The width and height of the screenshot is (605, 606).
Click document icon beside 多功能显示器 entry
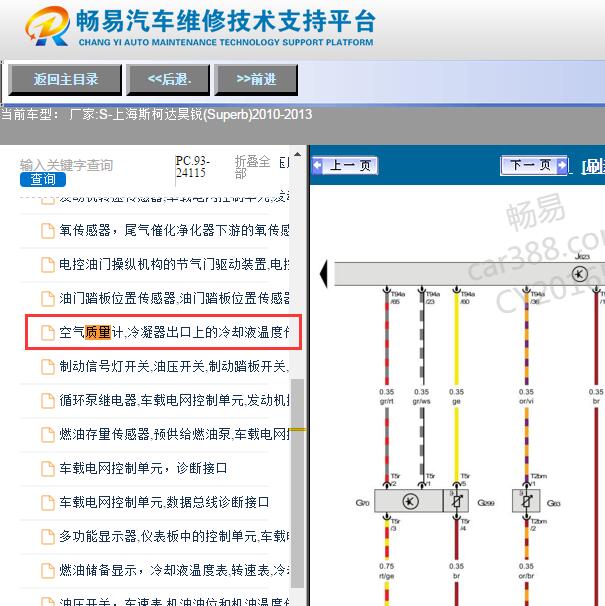[x=48, y=537]
